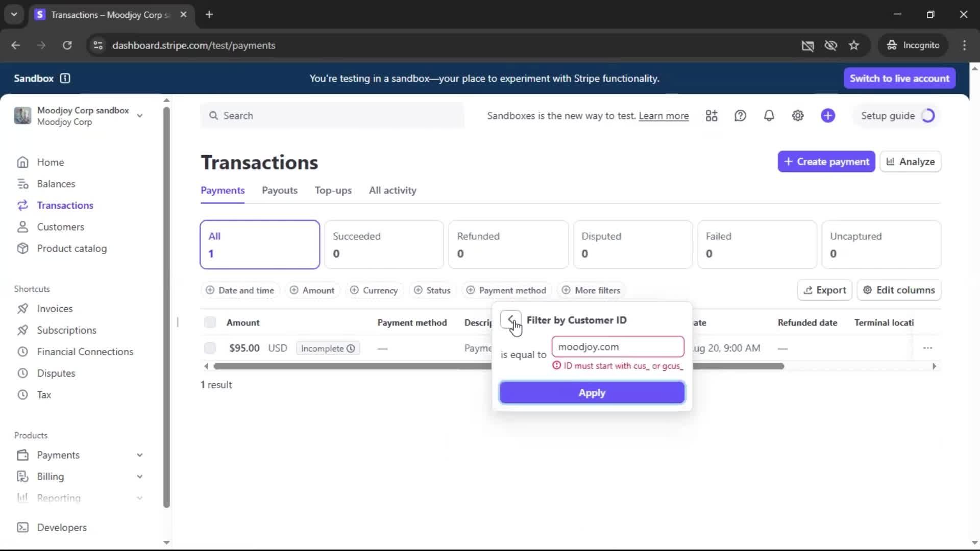Open the apps grid icon
980x551 pixels.
click(712, 116)
